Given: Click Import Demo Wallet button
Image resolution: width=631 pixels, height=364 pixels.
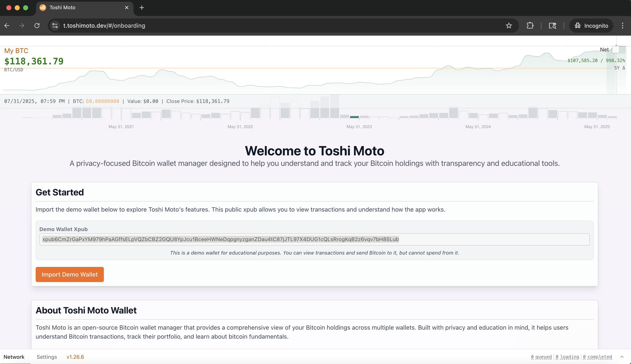Looking at the screenshot, I should 69,274.
